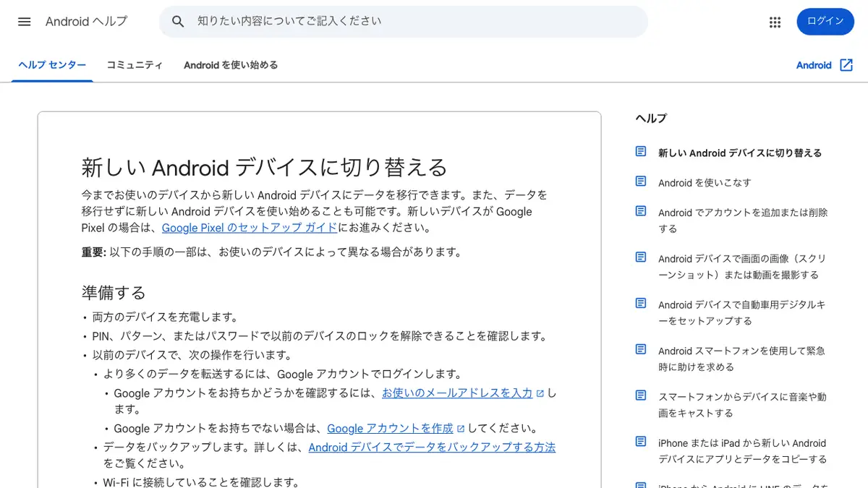Screen dimensions: 868x488
Task: Open sidebar link 新しい Android デバイスに切り替える
Action: pyautogui.click(x=740, y=153)
